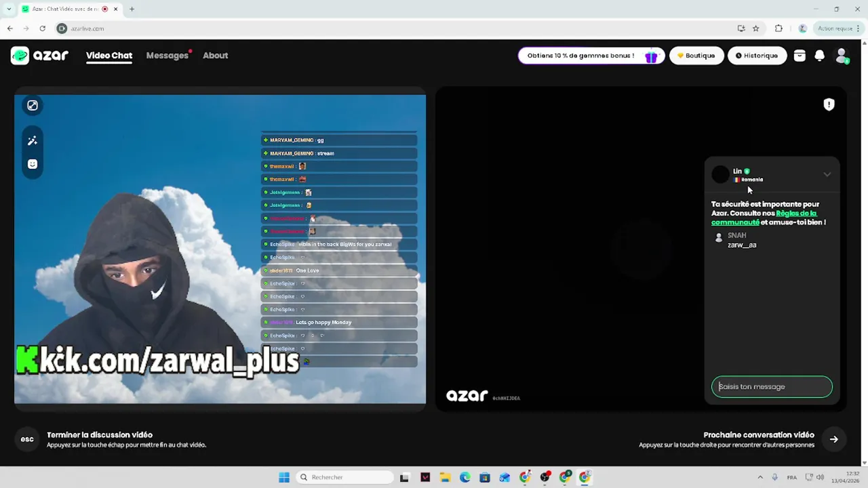The height and width of the screenshot is (488, 868).
Task: Open Task View on taskbar
Action: pos(404,477)
